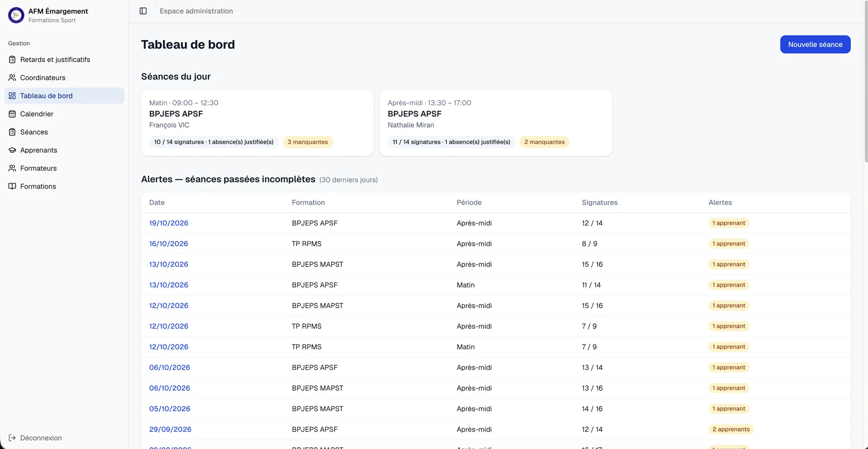
Task: Click the Calendrier calendar icon
Action: [12, 114]
